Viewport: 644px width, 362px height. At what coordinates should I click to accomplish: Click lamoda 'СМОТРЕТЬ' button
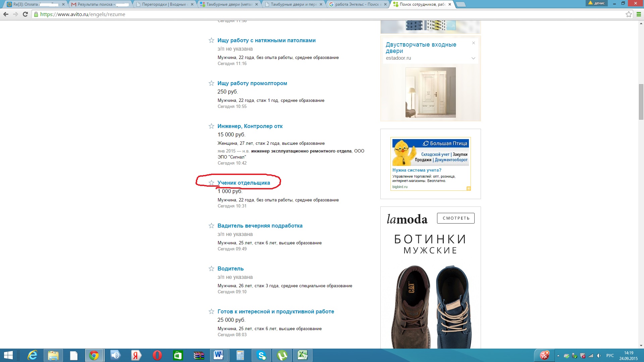click(x=455, y=218)
